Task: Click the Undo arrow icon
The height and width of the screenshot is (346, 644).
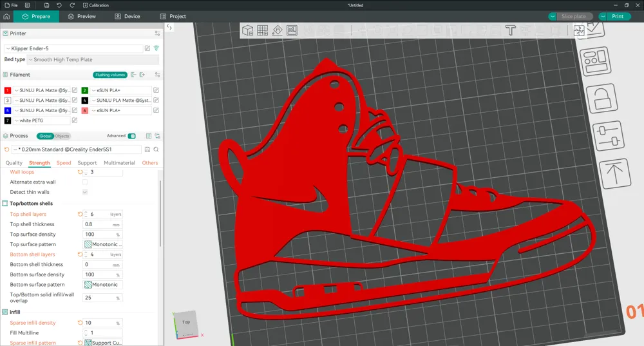Action: (59, 5)
